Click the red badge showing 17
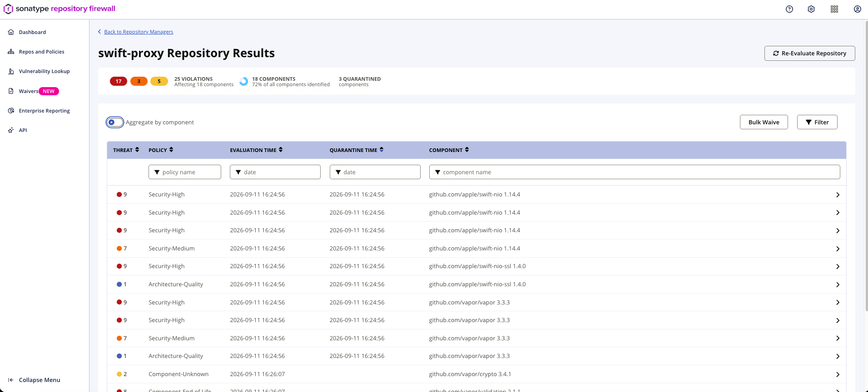This screenshot has height=392, width=868. point(119,81)
